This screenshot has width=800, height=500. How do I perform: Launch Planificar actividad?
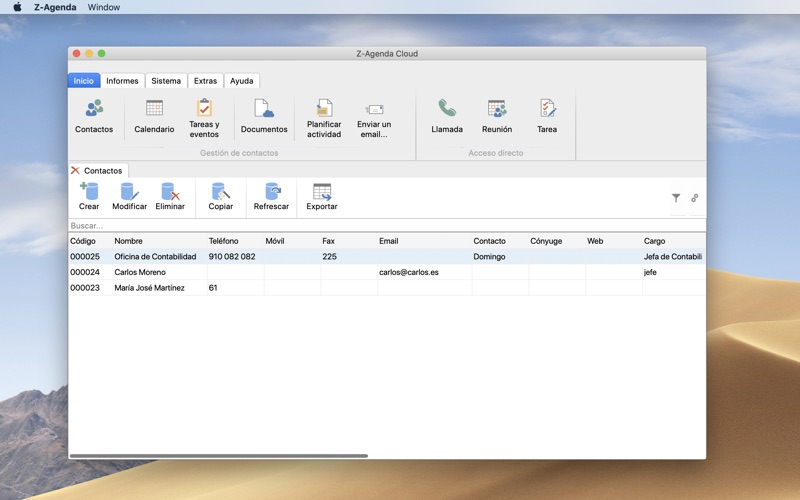[324, 118]
